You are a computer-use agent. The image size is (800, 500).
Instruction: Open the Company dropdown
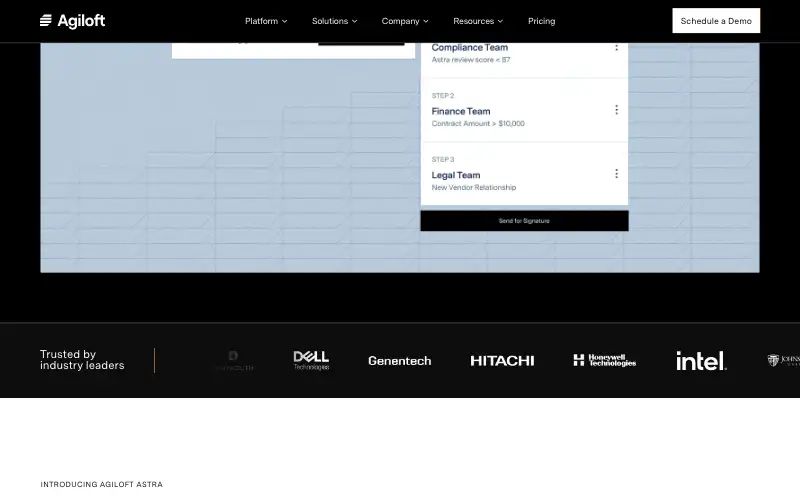click(x=405, y=21)
